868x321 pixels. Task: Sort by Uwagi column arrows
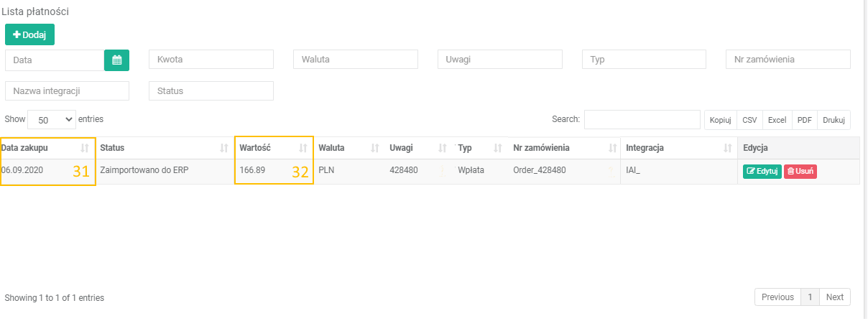pos(443,148)
